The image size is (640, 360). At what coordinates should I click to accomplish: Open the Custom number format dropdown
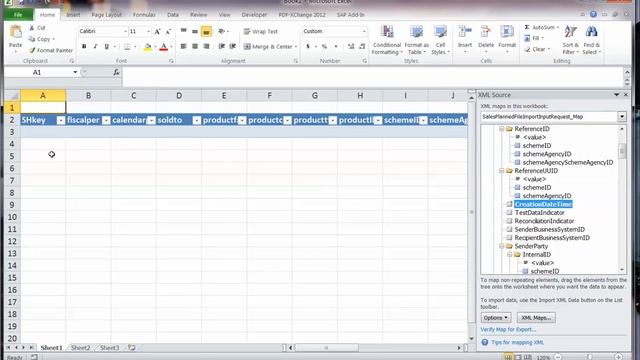tap(364, 31)
